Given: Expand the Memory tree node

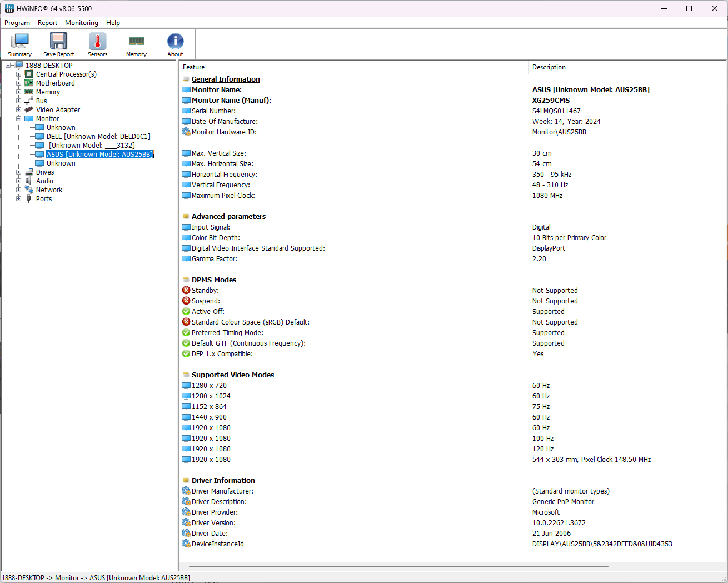Looking at the screenshot, I should 19,92.
